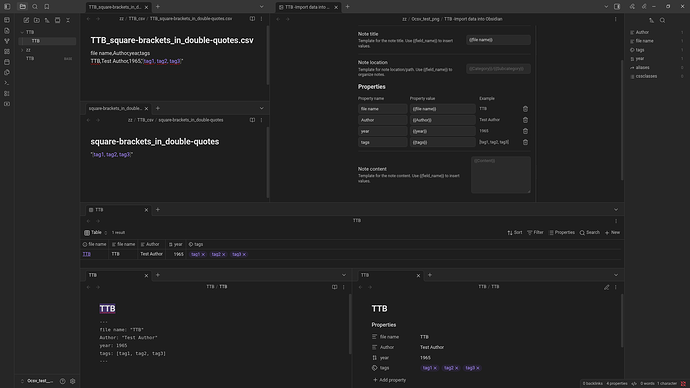Toggle the left sidebar collapse icon
This screenshot has height=388, width=690.
(7, 7)
